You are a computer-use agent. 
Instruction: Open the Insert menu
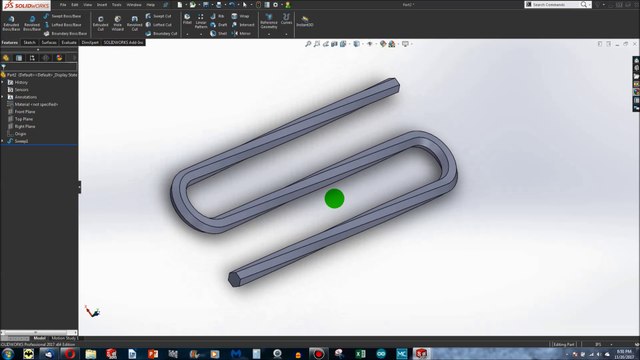[102, 5]
